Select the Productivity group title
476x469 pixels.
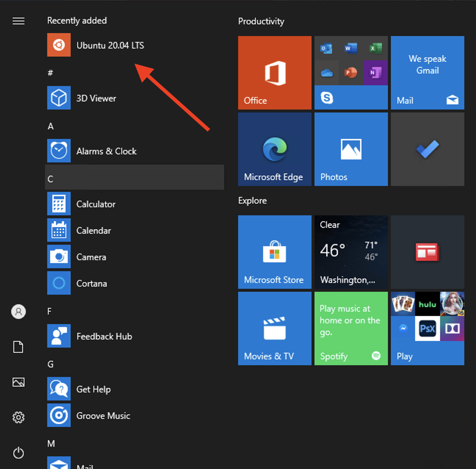coord(261,21)
